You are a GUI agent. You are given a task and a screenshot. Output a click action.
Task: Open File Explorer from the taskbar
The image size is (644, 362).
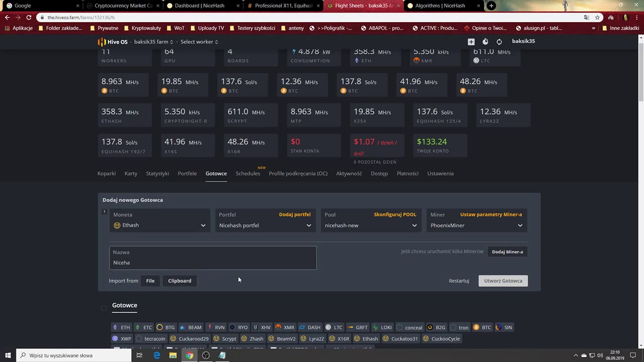[173, 355]
